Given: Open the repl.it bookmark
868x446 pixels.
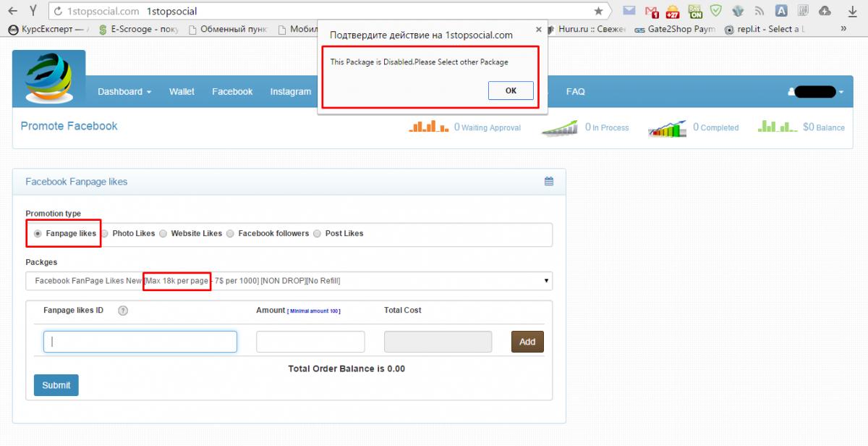Looking at the screenshot, I should coord(764,30).
